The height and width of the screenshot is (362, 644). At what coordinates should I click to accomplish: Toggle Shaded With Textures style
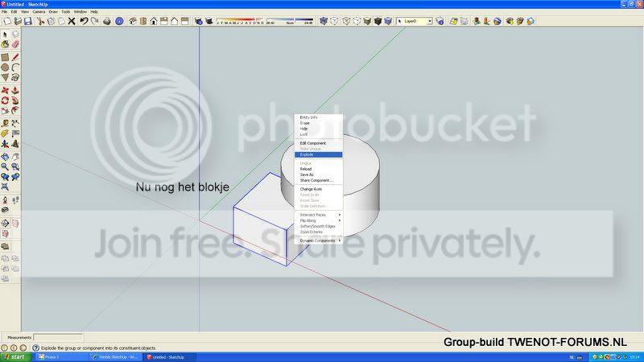[x=378, y=21]
